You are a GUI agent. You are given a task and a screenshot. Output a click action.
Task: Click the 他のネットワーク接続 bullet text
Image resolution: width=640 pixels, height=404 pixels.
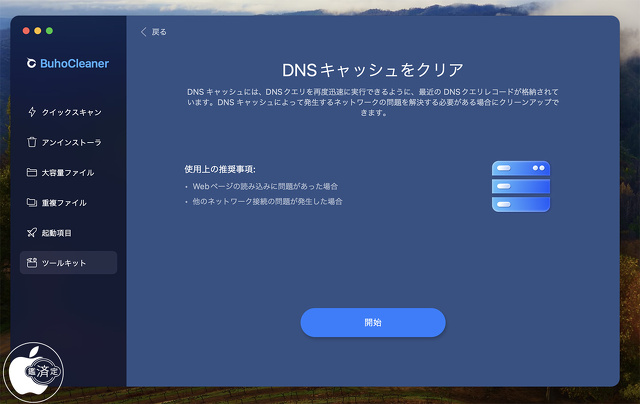click(x=267, y=202)
